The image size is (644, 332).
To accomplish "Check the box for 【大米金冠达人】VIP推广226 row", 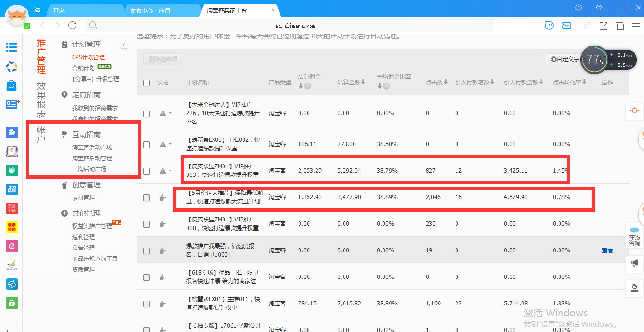I will pos(147,114).
